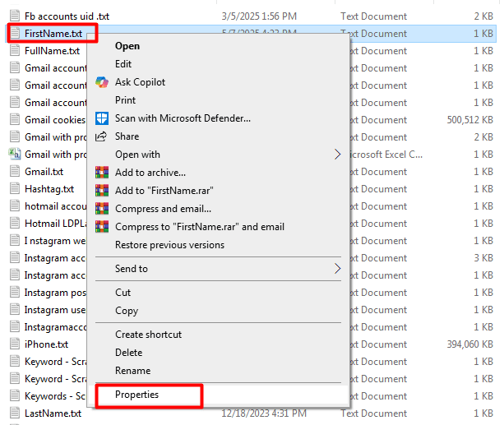504x425 pixels.
Task: Select the I nstagram we file entry
Action: click(55, 241)
